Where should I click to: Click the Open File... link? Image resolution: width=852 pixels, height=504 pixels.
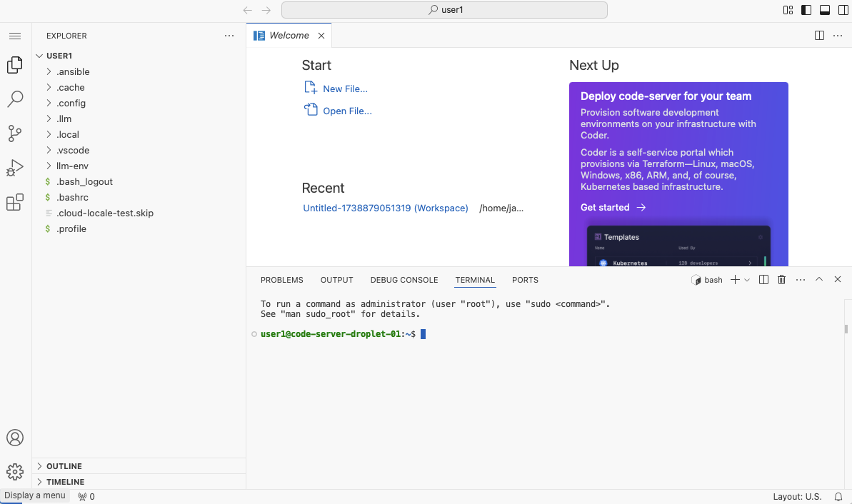coord(347,111)
